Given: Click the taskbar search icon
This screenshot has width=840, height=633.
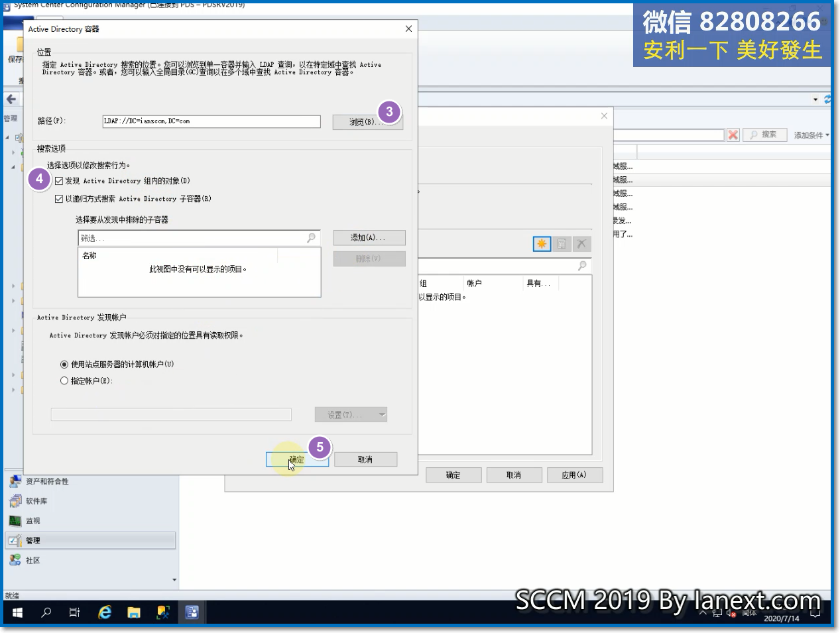Looking at the screenshot, I should [46, 612].
